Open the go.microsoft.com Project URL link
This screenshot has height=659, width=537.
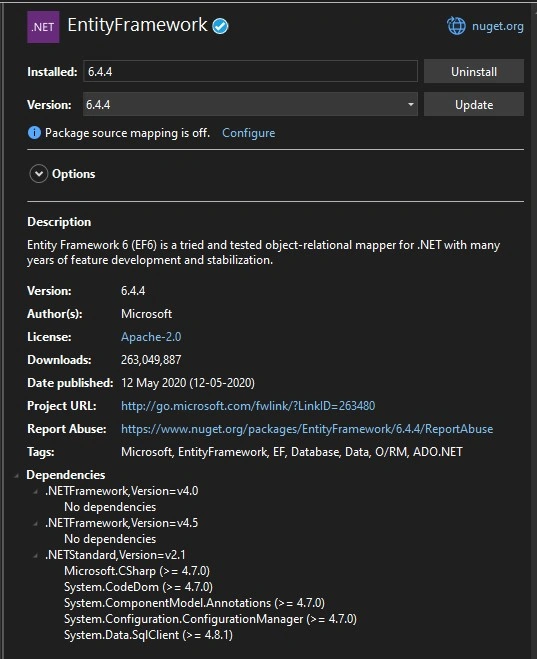pyautogui.click(x=248, y=406)
